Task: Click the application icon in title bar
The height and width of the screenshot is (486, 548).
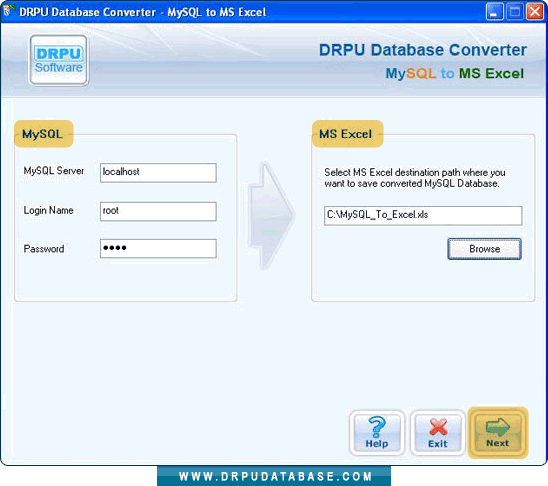Action: (x=8, y=11)
